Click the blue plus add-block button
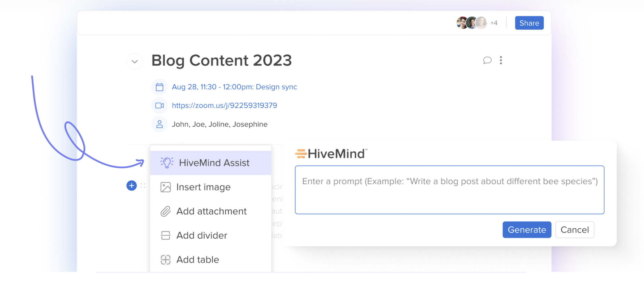The image size is (644, 308). click(132, 186)
